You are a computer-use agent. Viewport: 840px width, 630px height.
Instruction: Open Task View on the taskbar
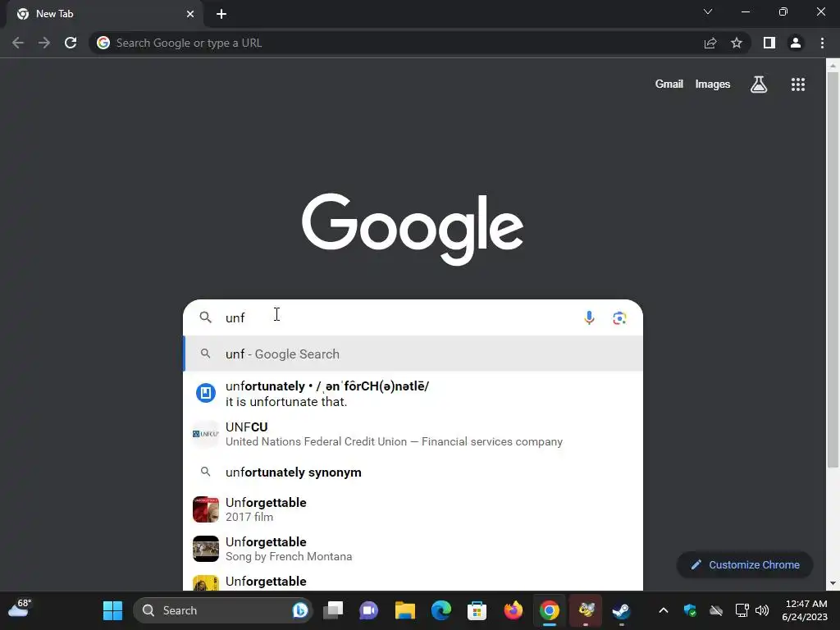(x=333, y=610)
